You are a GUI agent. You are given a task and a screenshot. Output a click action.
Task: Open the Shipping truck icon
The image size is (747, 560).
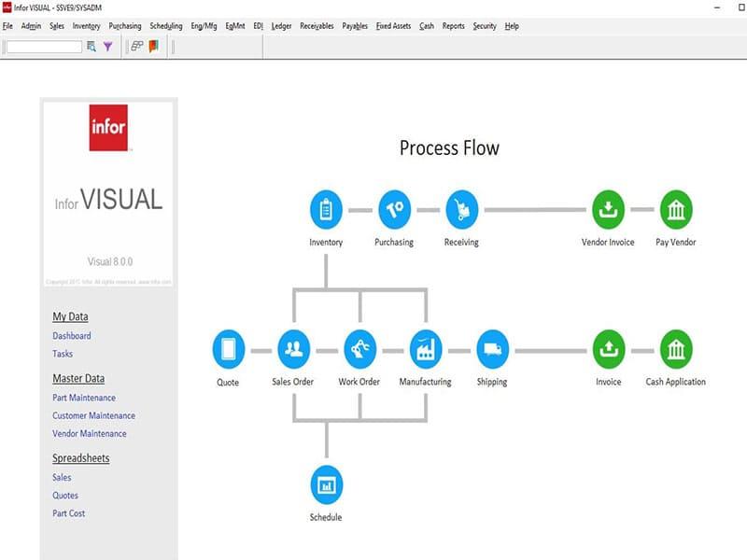(493, 349)
